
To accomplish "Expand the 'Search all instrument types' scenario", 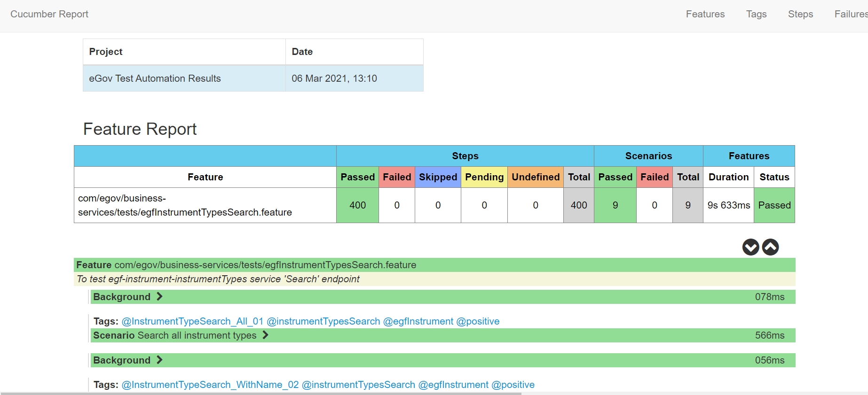I will pyautogui.click(x=265, y=335).
